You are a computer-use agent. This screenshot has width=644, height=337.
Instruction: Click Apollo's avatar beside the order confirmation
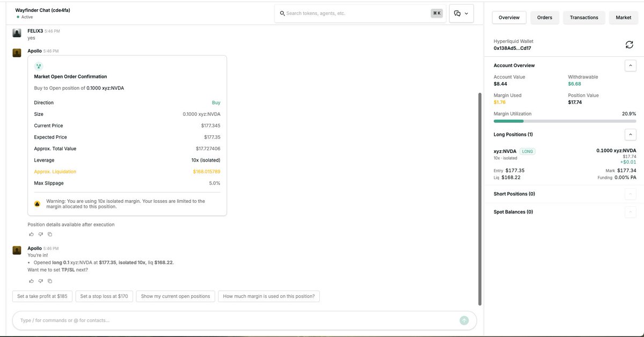(17, 53)
